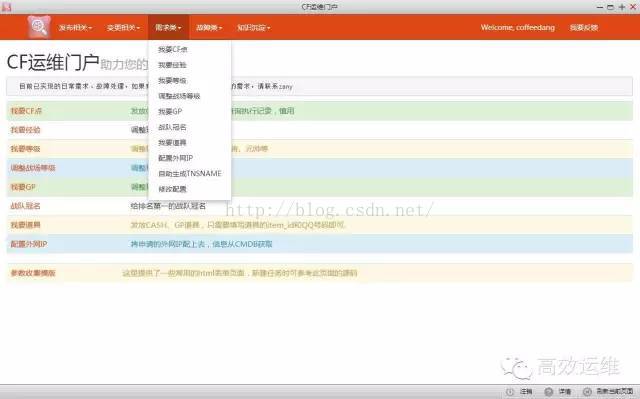Open 调整战场等级 link in blue table row

point(33,168)
